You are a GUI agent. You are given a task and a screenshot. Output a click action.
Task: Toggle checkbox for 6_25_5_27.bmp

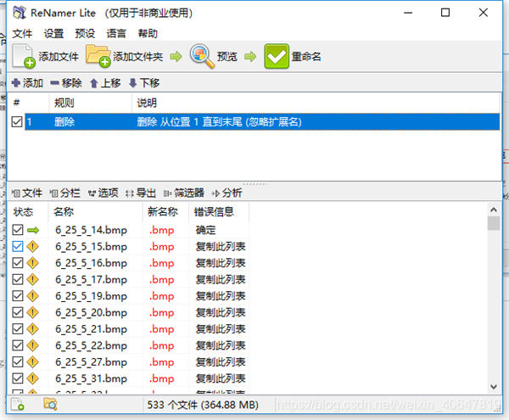[18, 362]
